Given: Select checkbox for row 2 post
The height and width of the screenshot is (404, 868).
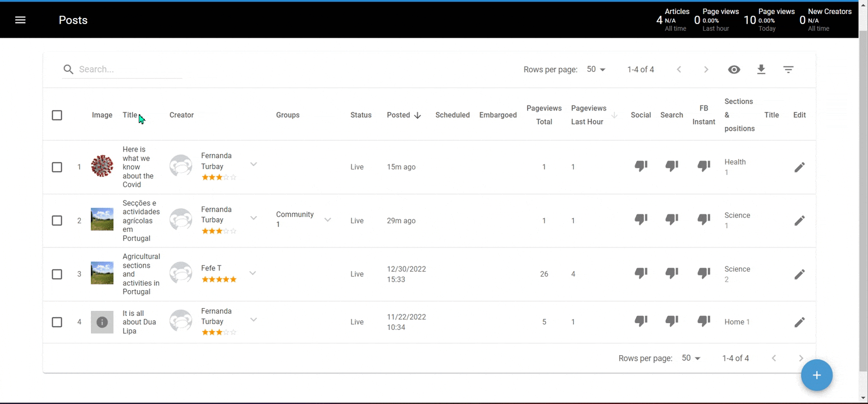Looking at the screenshot, I should click(x=57, y=221).
